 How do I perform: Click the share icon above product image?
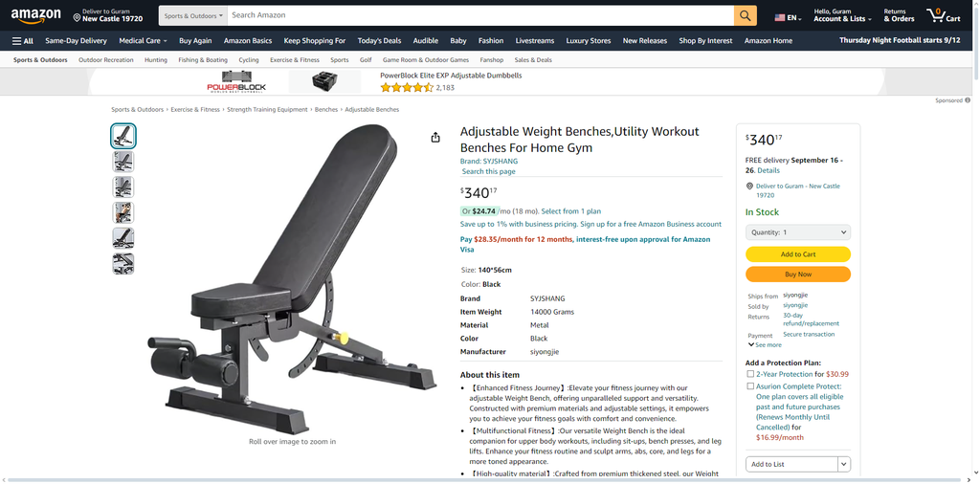point(435,138)
